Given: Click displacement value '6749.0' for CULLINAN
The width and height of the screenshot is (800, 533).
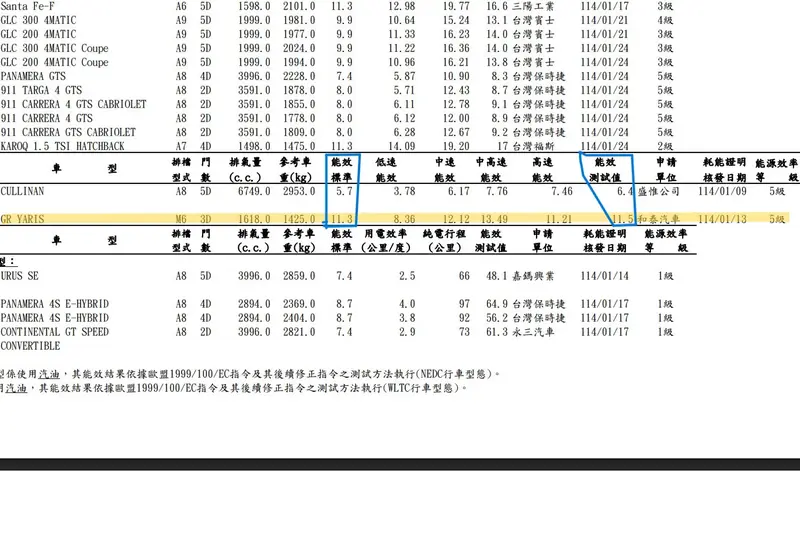Looking at the screenshot, I should click(x=254, y=191).
